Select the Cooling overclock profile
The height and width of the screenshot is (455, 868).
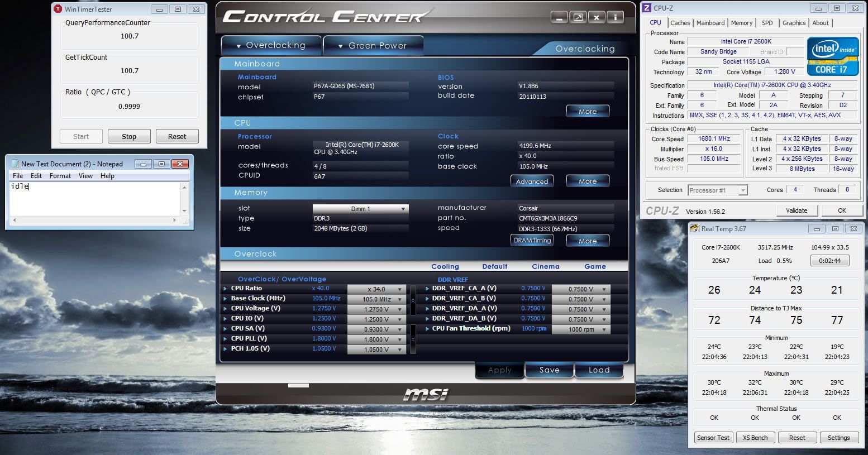445,267
